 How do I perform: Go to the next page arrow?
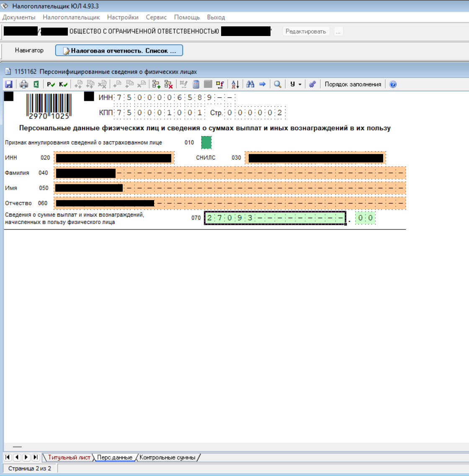26,457
